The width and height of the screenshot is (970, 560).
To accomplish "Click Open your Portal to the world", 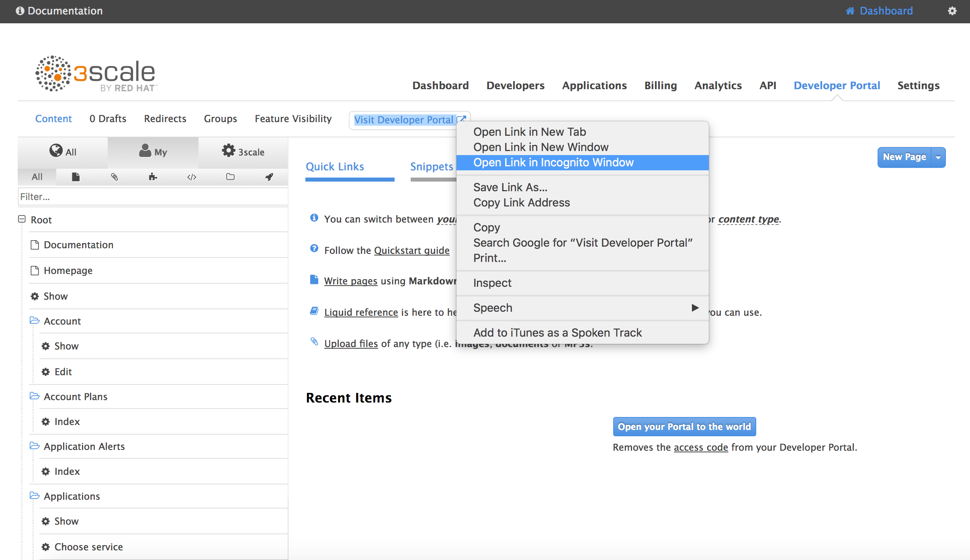I will pos(684,427).
